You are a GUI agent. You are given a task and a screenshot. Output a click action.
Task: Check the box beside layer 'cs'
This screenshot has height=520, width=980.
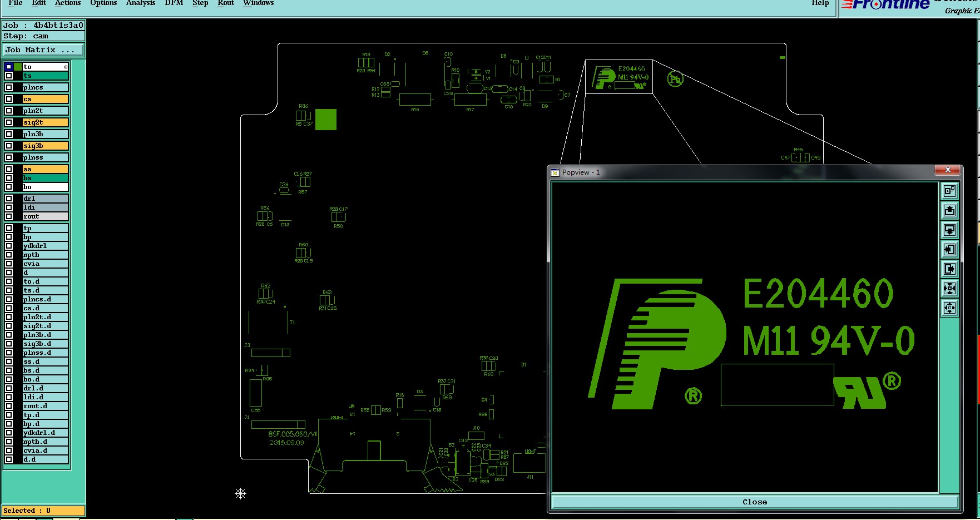tap(9, 99)
